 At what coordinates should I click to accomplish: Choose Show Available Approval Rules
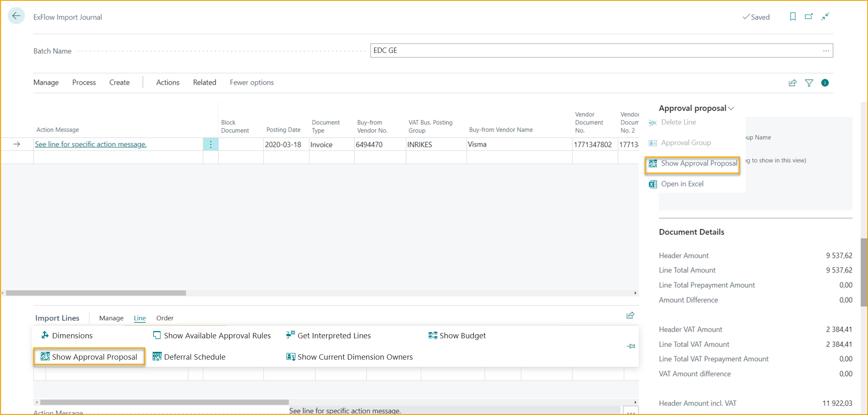click(x=217, y=335)
